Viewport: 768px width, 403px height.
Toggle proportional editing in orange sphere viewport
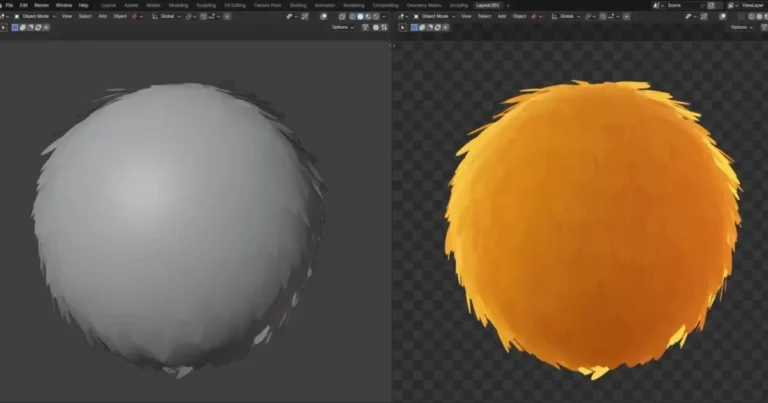coord(626,16)
